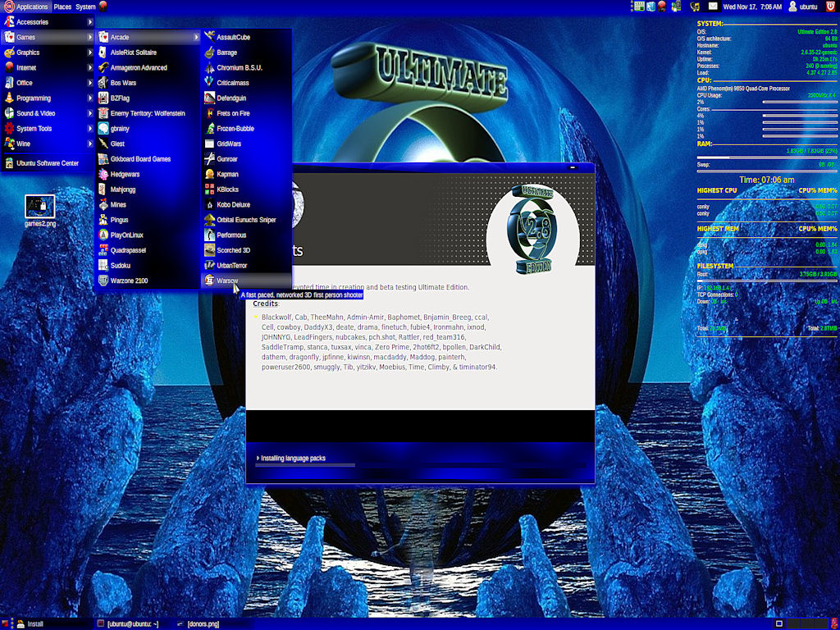Open Frozen-Bubble game
Viewport: 840px width, 630px height.
[235, 129]
